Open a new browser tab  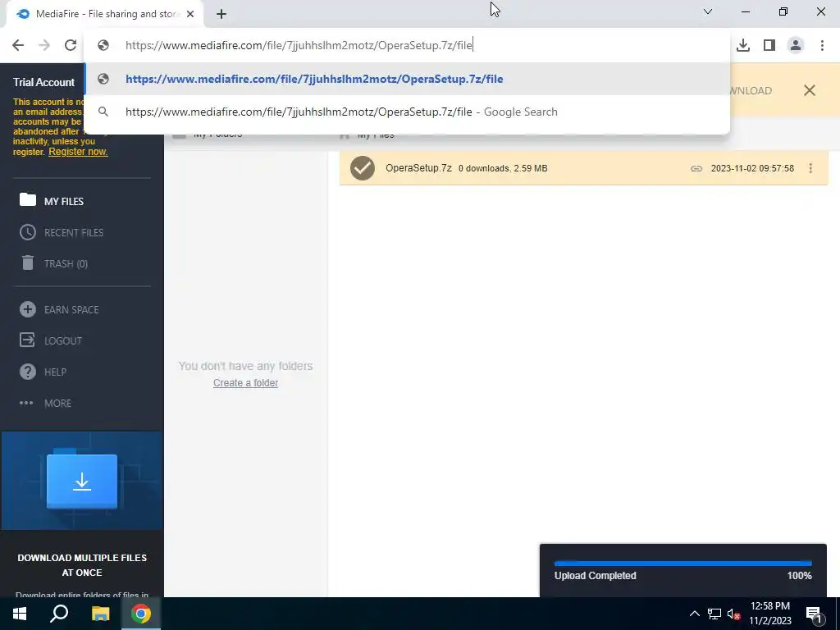[x=221, y=14]
